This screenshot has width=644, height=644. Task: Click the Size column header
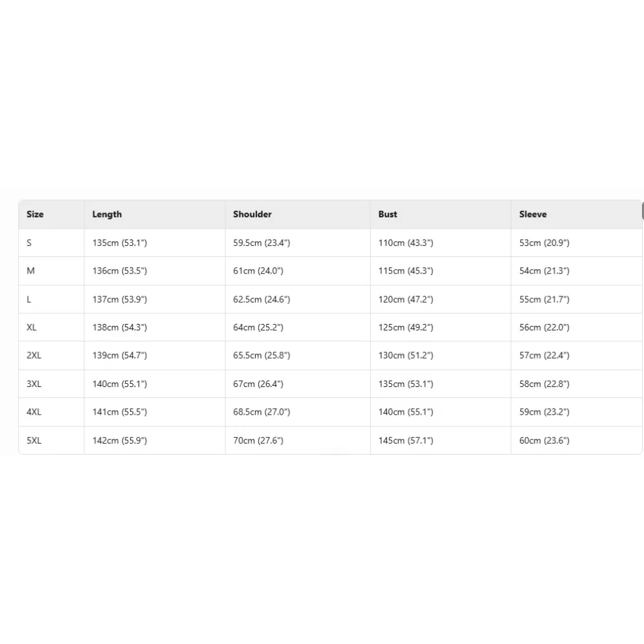click(35, 214)
